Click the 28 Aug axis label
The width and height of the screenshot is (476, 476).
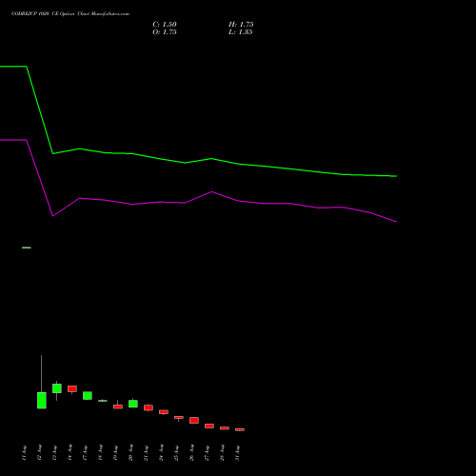(x=223, y=453)
